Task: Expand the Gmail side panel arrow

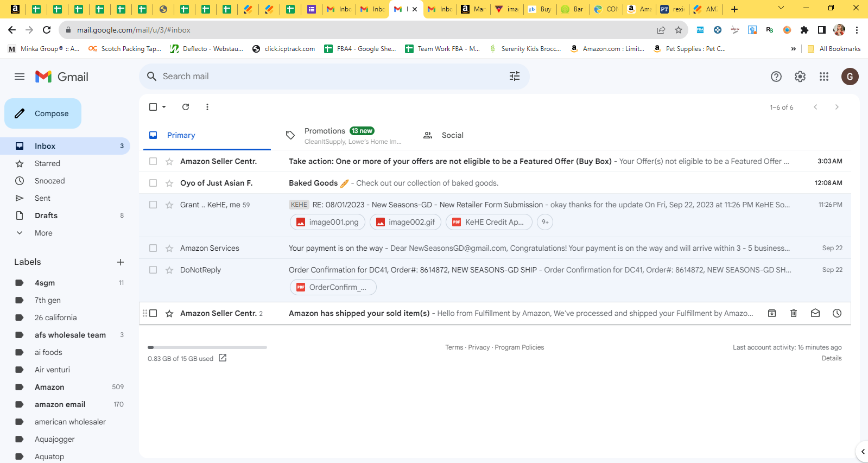Action: [x=863, y=452]
